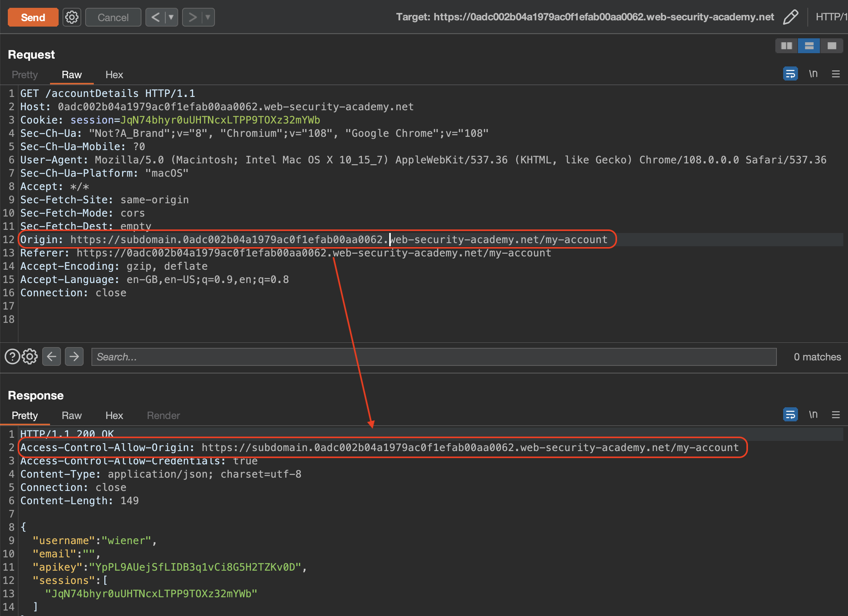
Task: Go to the previous search match arrow
Action: pos(52,356)
